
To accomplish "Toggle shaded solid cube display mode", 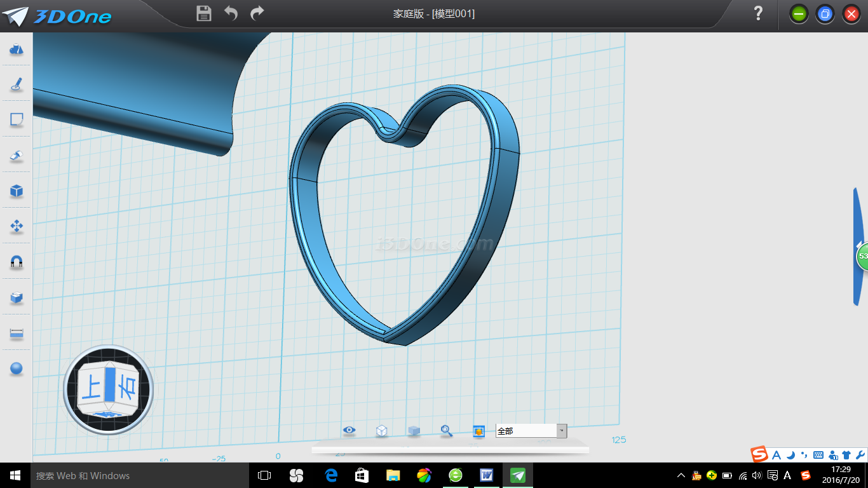I will (414, 431).
